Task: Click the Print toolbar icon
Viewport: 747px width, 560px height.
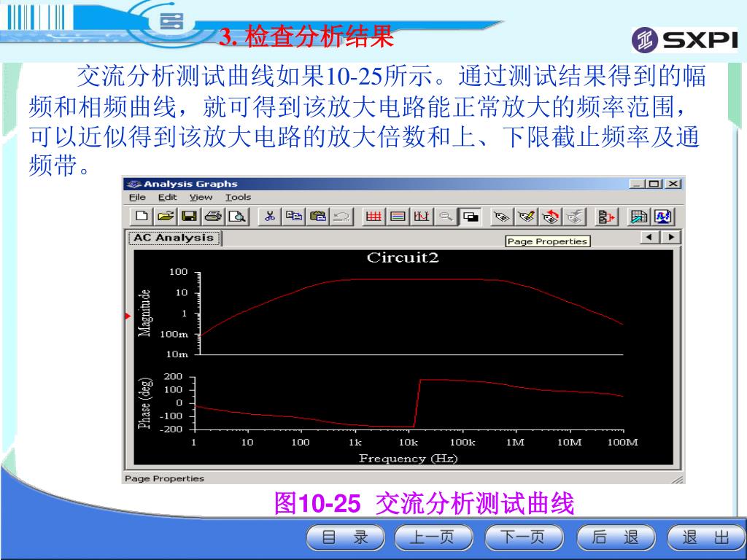Action: [213, 217]
